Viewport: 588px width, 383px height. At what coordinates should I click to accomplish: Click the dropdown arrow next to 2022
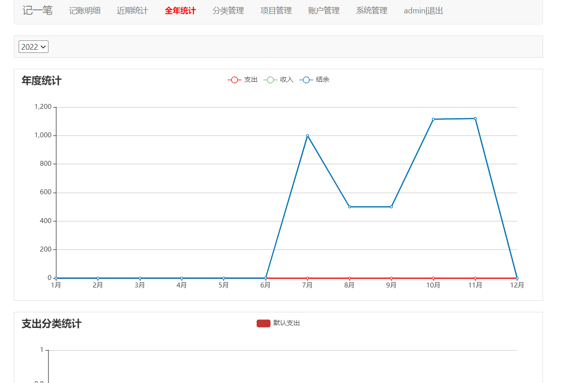coord(44,46)
